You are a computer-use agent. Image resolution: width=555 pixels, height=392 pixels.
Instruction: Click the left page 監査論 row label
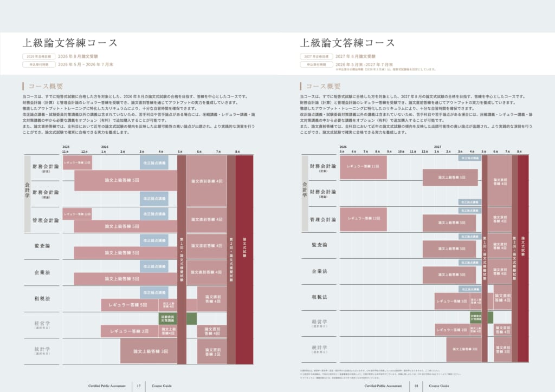[42, 246]
